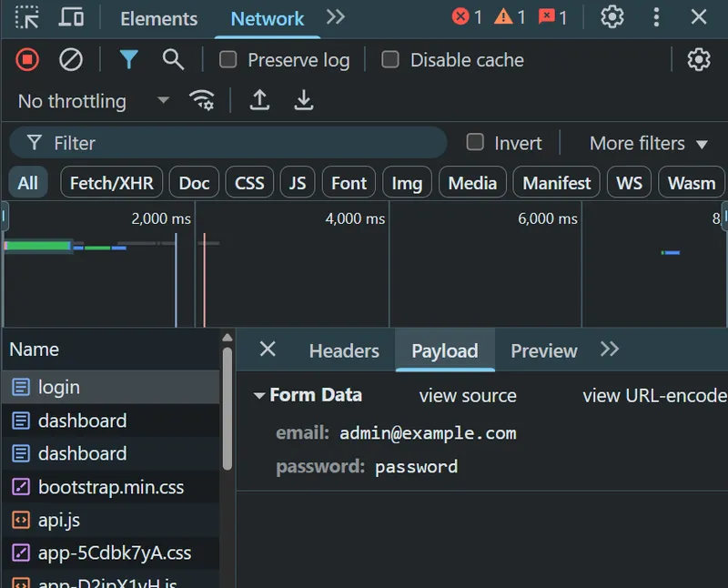Enable the Disable cache checkbox
The width and height of the screenshot is (728, 588).
(x=390, y=60)
